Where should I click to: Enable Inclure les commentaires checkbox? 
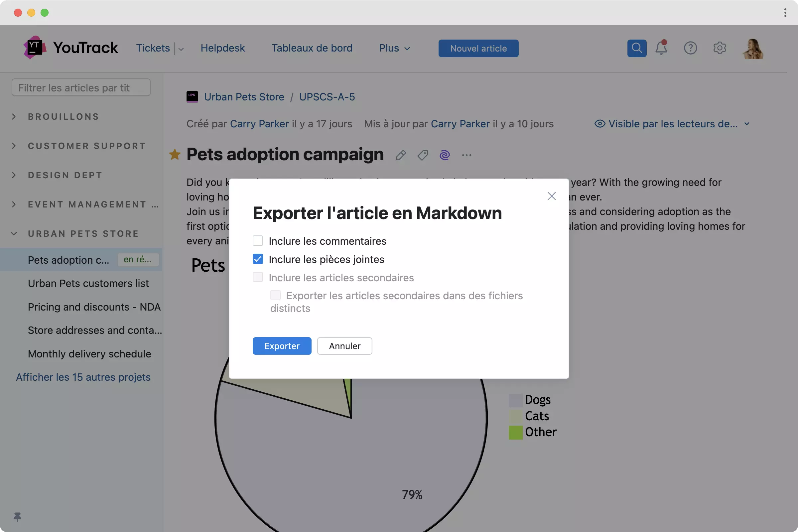coord(258,241)
